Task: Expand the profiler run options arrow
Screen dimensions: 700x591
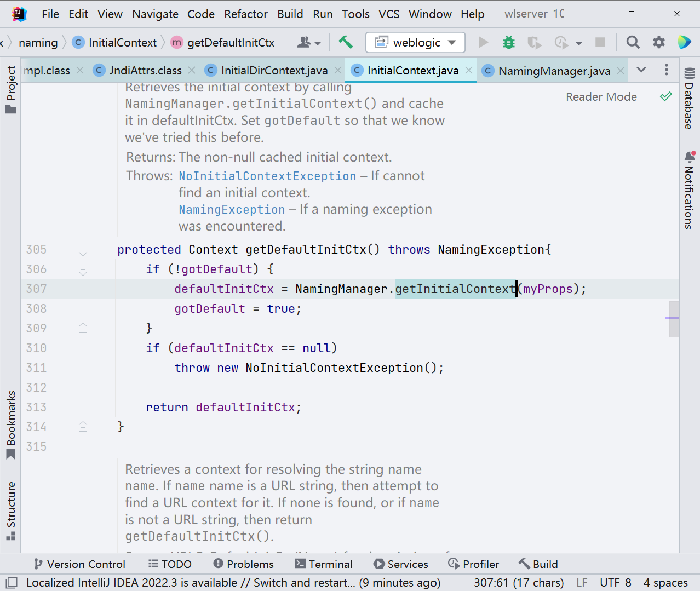Action: tap(579, 43)
